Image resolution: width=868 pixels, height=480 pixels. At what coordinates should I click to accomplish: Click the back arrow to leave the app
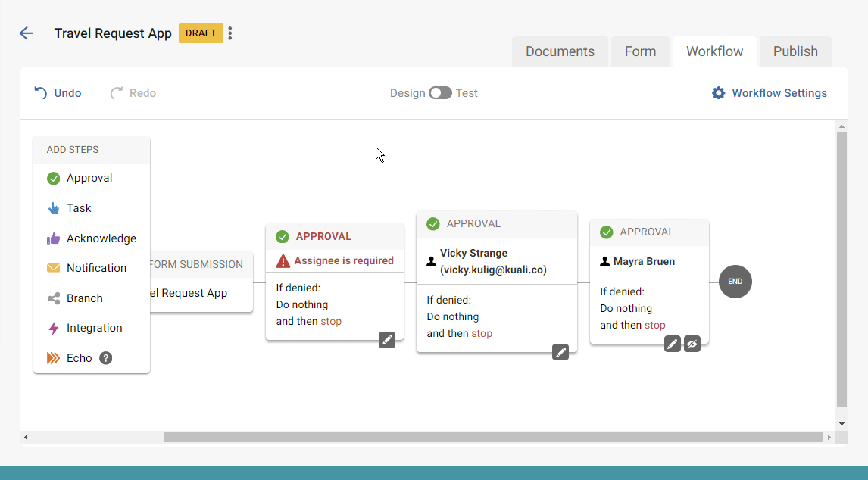(x=27, y=33)
